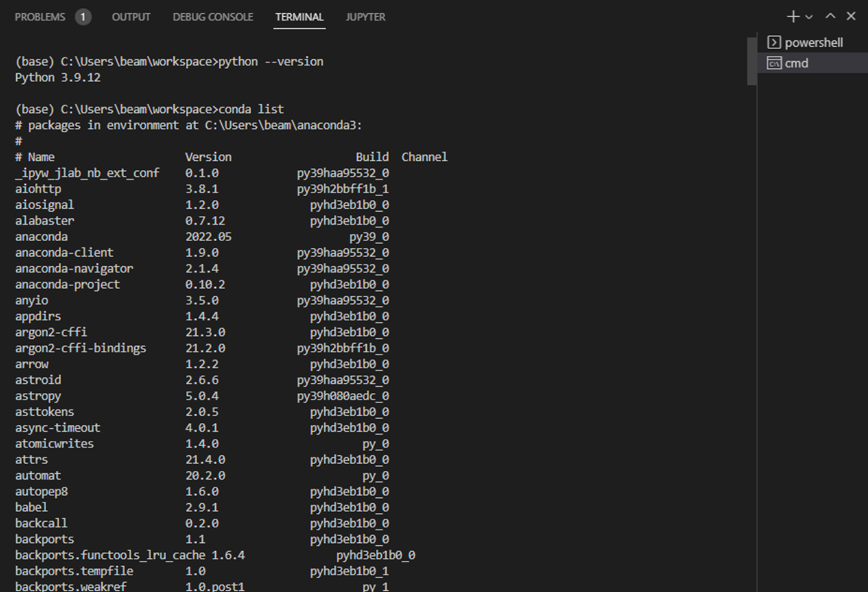Click the 'conda list' command text
Viewport: 868px width, 592px height.
point(251,109)
